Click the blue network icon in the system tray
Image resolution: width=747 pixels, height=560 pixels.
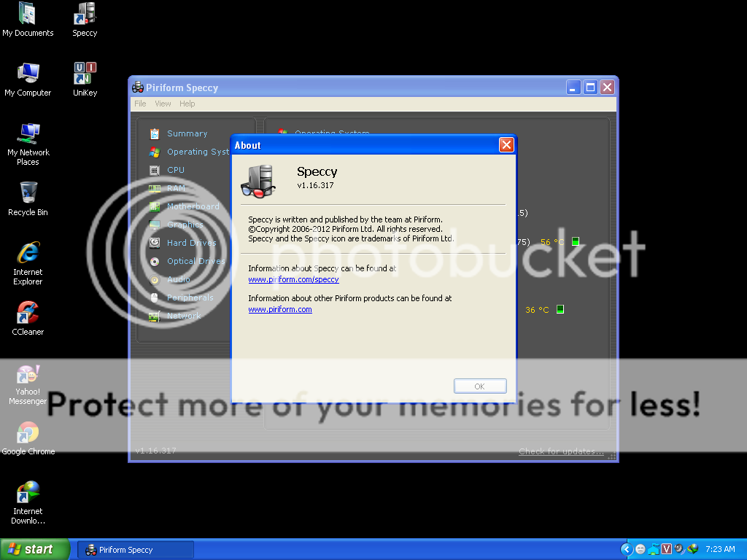point(653,549)
